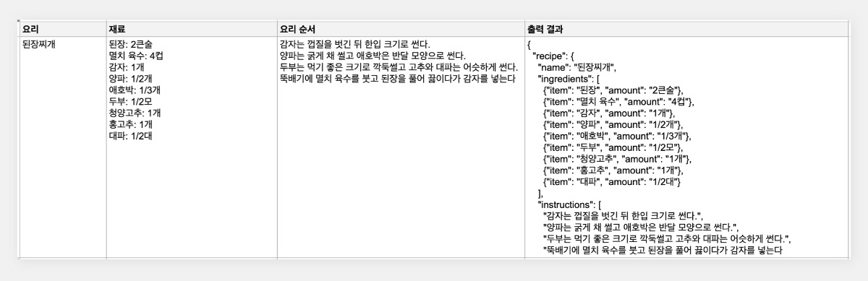Click the 요리 순서 step starting with 두부는 먹기 좋은
Screen dimensions: 868x281
click(x=400, y=67)
